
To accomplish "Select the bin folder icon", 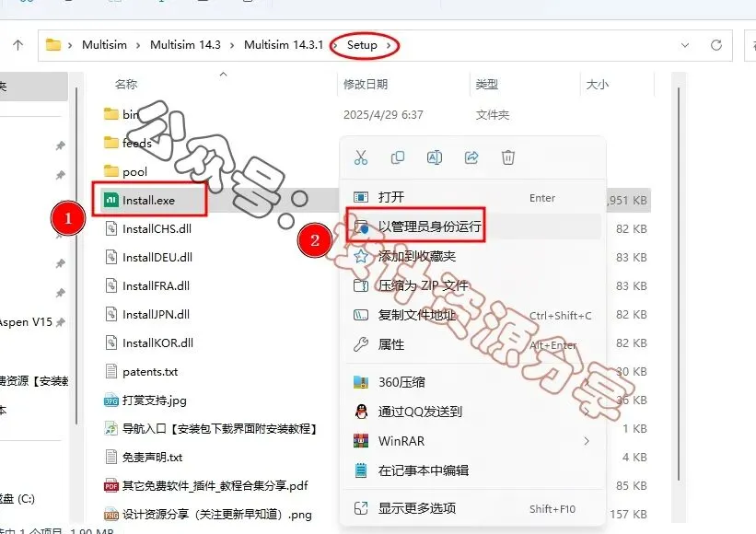I will click(x=111, y=114).
